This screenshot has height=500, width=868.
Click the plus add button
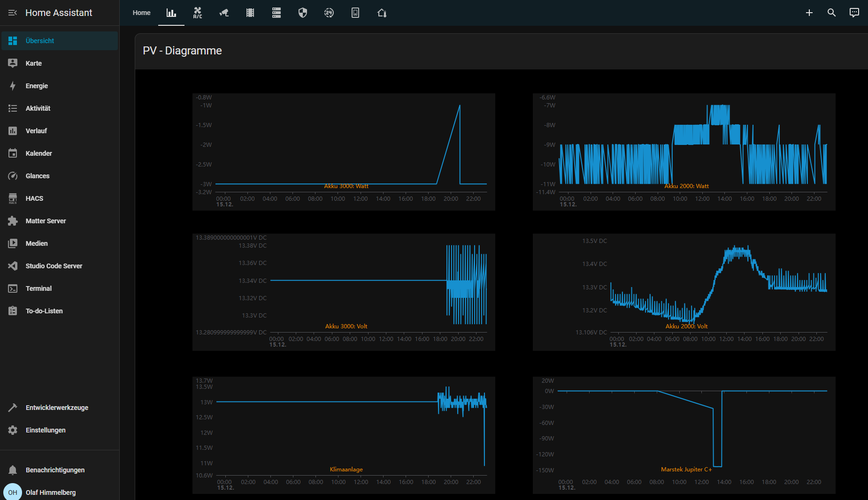coord(809,13)
